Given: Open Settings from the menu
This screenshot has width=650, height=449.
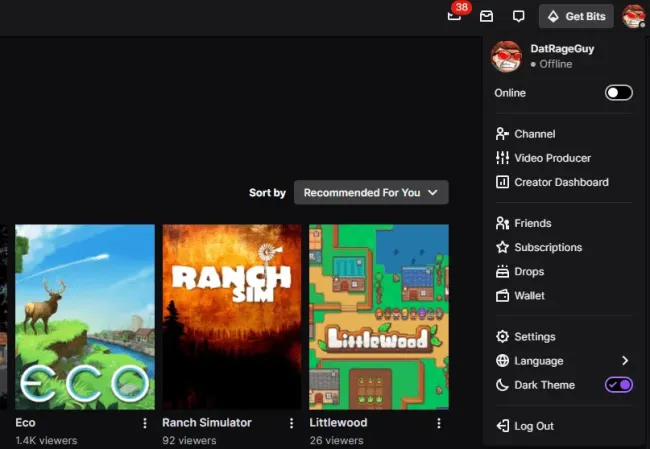Looking at the screenshot, I should point(564,337).
